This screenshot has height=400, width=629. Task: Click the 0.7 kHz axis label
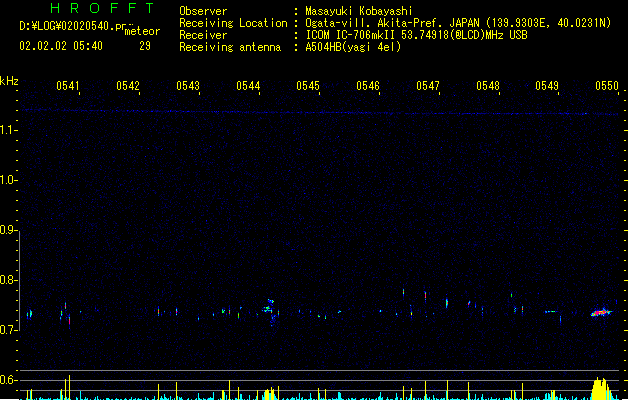point(8,330)
